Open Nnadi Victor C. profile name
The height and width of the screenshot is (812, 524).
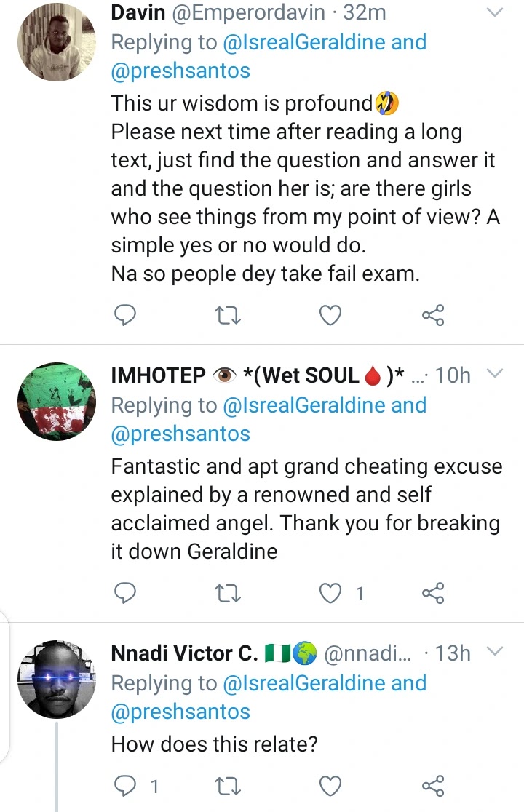click(x=184, y=653)
